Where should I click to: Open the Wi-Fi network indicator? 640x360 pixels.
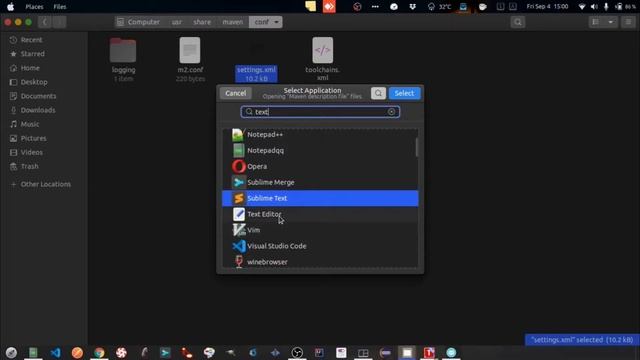(x=582, y=7)
